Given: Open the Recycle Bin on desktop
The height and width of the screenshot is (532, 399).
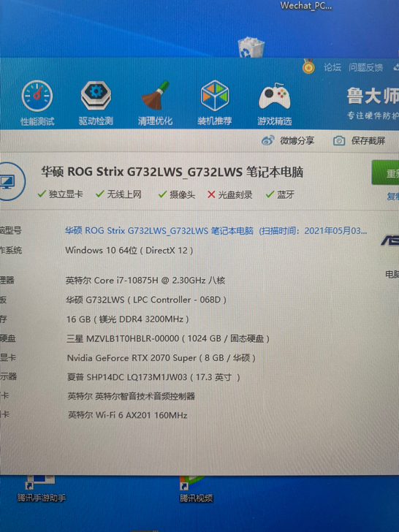Looking at the screenshot, I should pos(251,47).
